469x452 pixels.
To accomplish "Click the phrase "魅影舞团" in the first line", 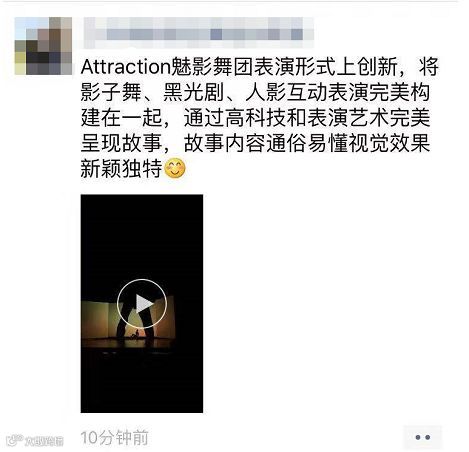I will click(212, 67).
